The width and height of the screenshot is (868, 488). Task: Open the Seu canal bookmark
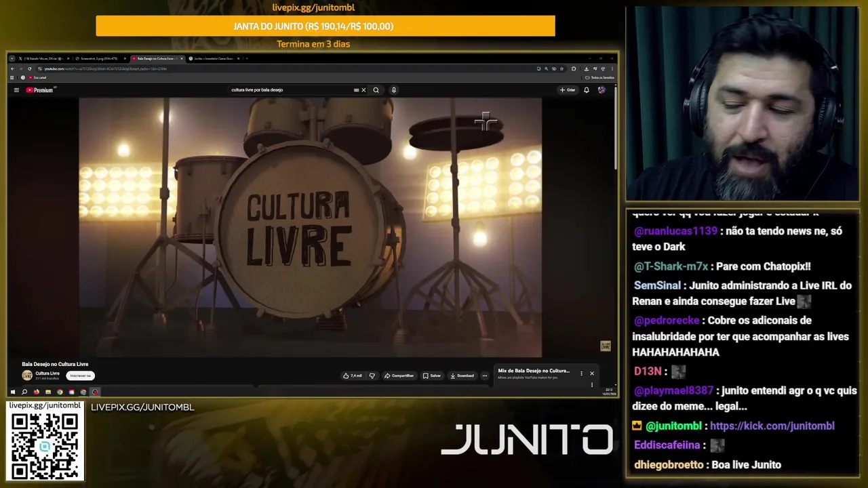(36, 77)
